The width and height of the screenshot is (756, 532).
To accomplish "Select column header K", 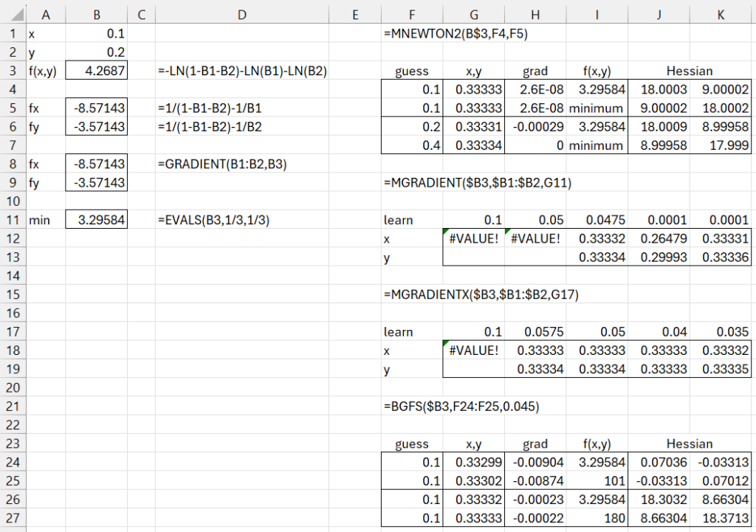I will click(720, 14).
